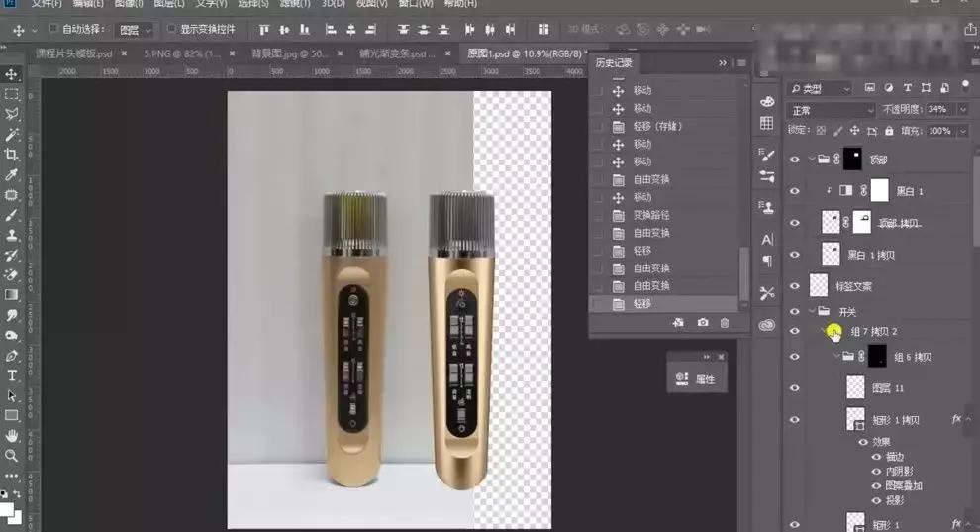Select the Eraser tool
The image size is (980, 532).
pos(11,275)
